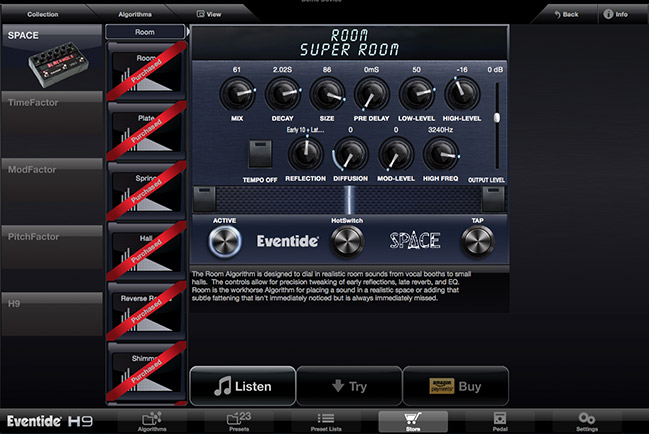The width and height of the screenshot is (649, 434).
Task: Click the 0 dB output readout
Action: [x=495, y=70]
